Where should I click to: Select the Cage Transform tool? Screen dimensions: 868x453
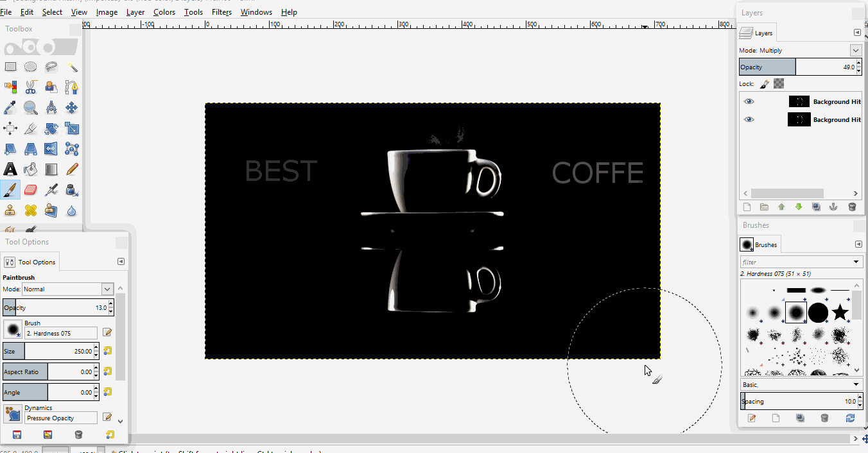click(72, 149)
